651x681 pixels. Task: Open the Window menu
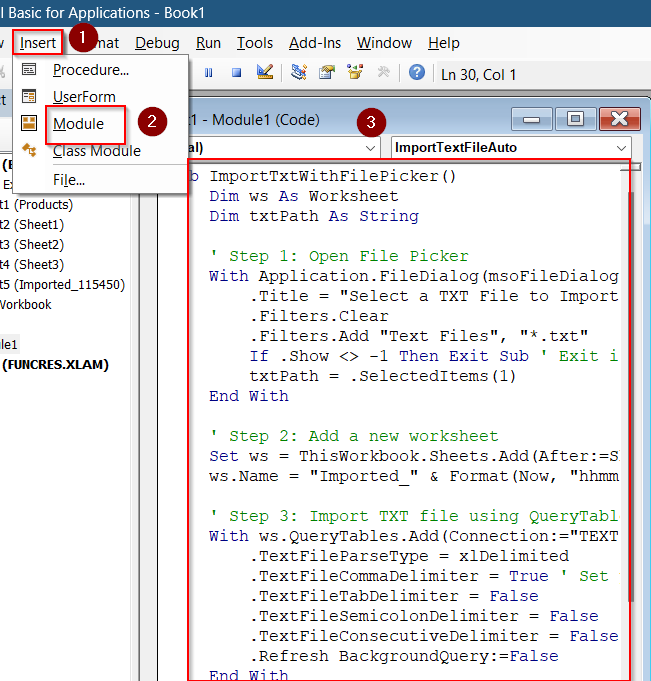click(384, 43)
